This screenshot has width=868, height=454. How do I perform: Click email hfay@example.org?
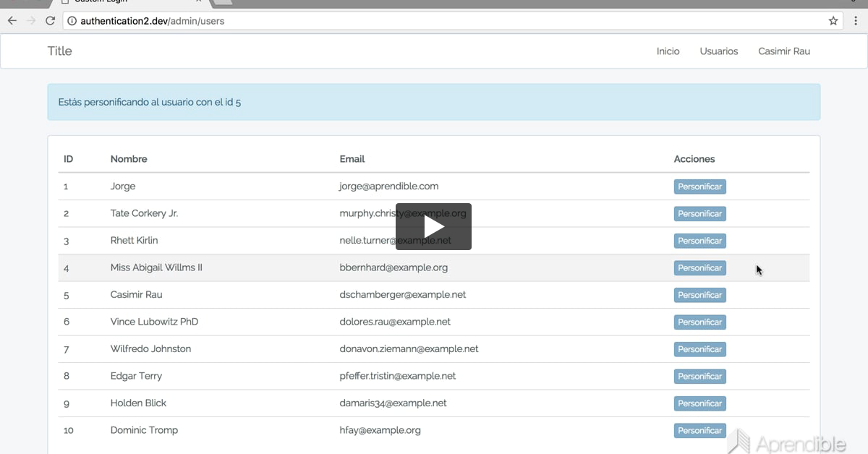pos(380,430)
